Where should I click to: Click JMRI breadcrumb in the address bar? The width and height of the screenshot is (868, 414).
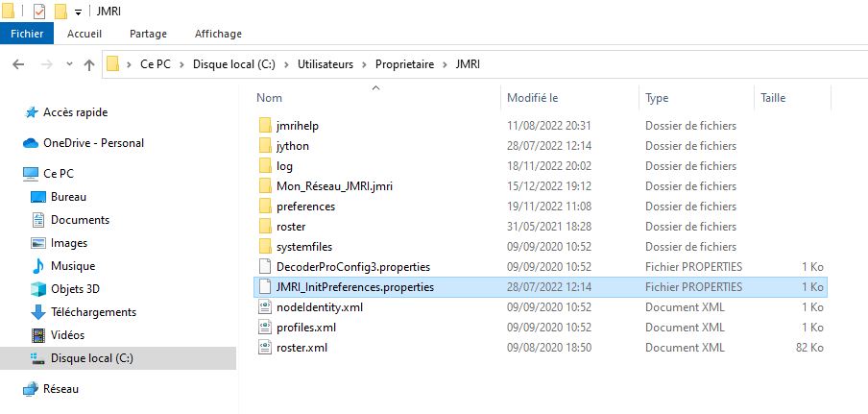468,64
